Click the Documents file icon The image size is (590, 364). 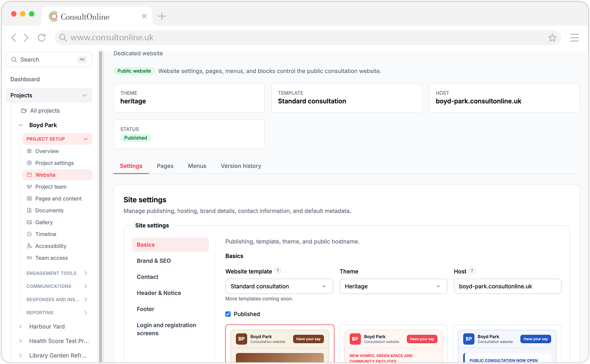pyautogui.click(x=29, y=210)
